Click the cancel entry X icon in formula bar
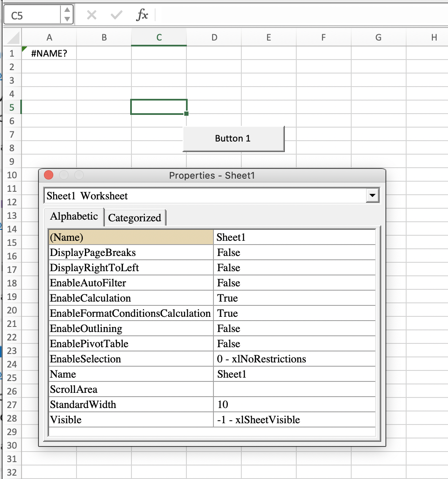The width and height of the screenshot is (448, 479). coord(92,15)
